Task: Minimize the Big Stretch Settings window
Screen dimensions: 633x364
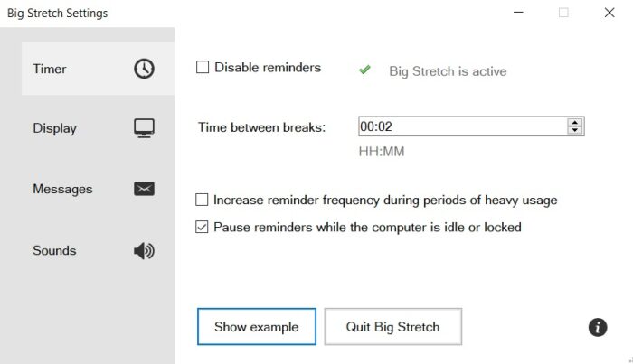Action: pyautogui.click(x=518, y=14)
